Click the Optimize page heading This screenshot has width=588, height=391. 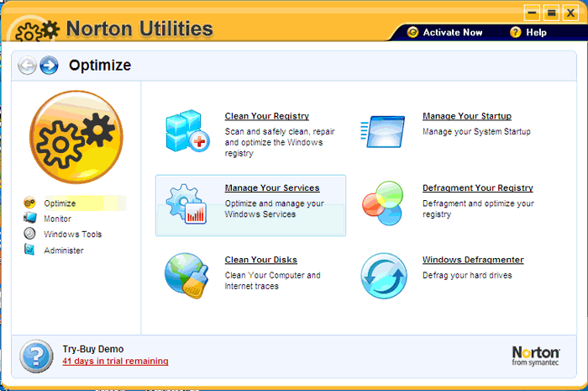[100, 66]
